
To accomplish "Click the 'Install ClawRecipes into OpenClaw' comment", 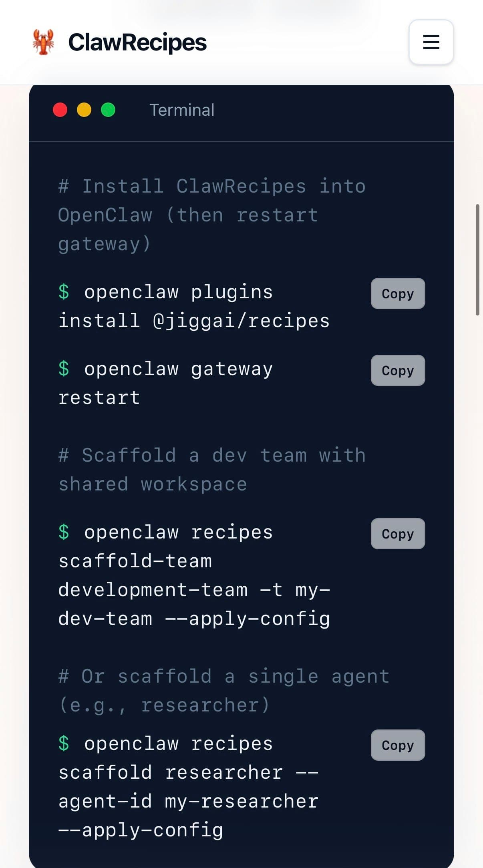I will 211,215.
